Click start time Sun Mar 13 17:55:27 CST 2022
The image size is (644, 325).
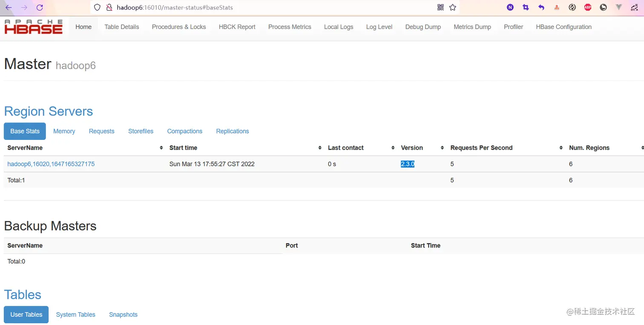(212, 164)
